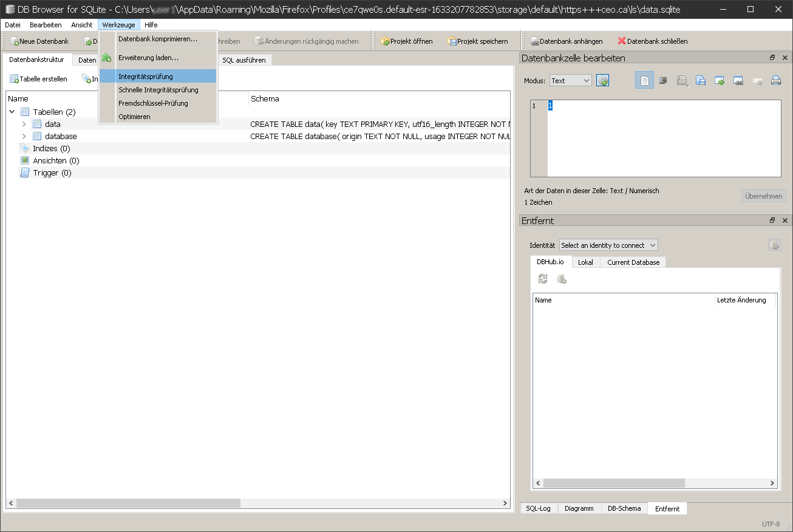Switch to Current Database tab
793x532 pixels.
[633, 262]
